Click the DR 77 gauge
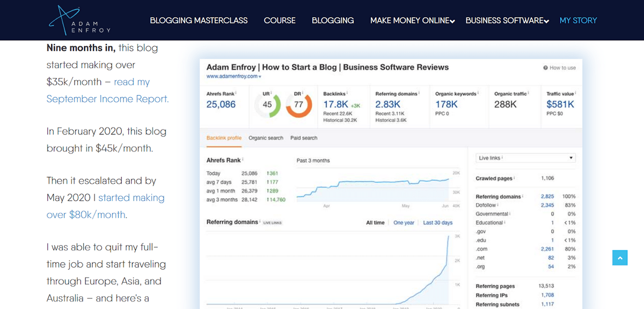The image size is (644, 309). coord(299,105)
